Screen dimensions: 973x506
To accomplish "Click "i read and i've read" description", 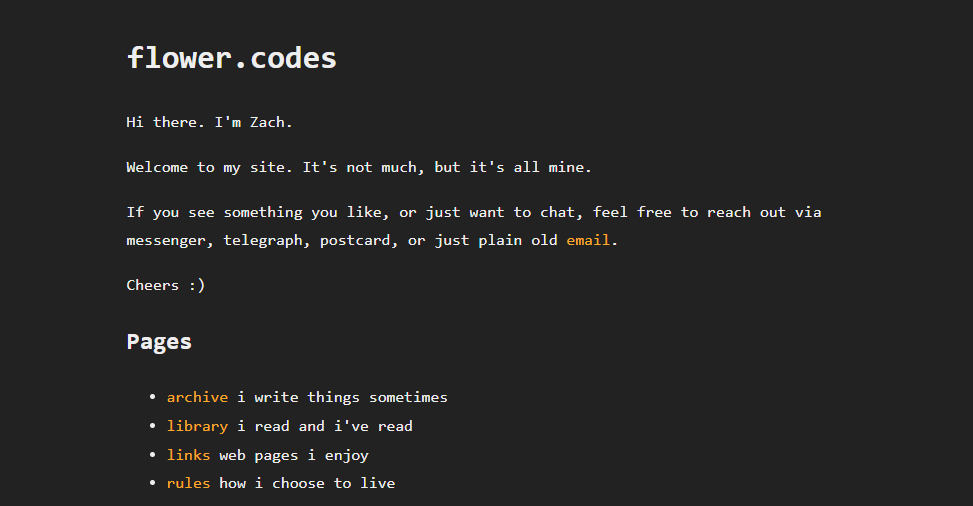I will [x=325, y=427].
